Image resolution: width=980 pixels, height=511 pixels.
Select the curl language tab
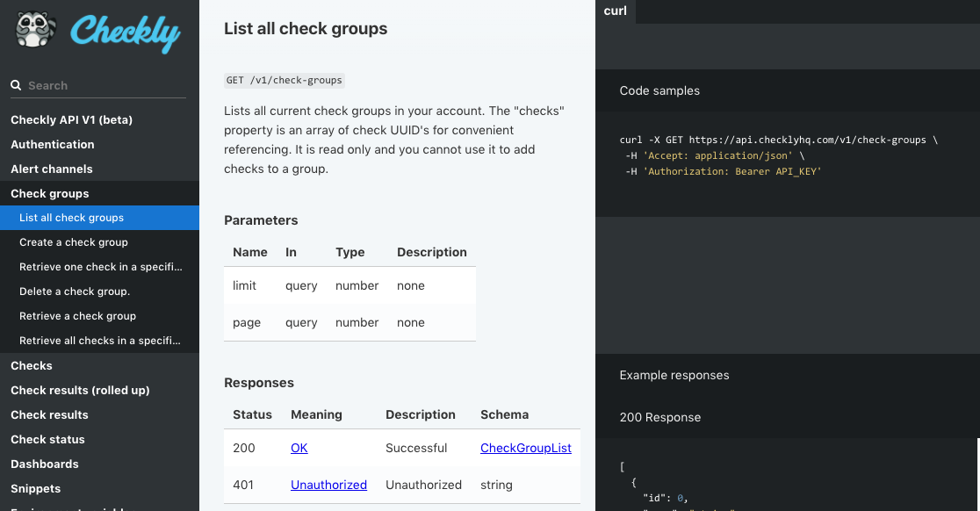click(616, 11)
